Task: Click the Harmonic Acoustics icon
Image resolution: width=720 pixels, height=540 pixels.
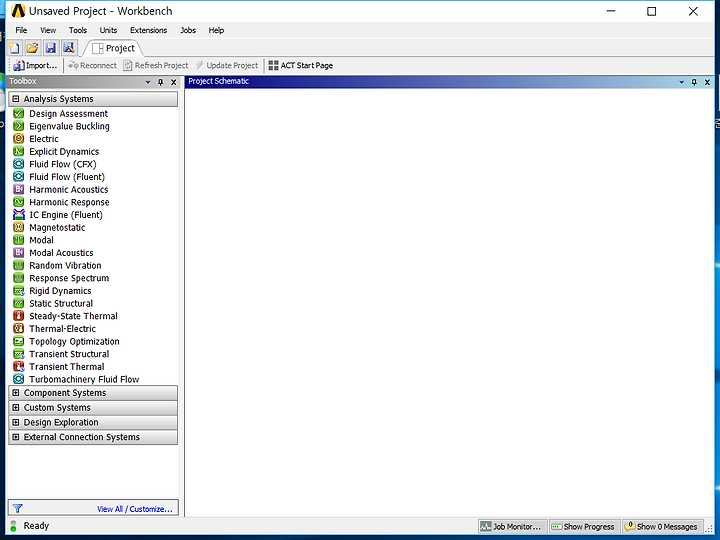Action: click(x=18, y=189)
